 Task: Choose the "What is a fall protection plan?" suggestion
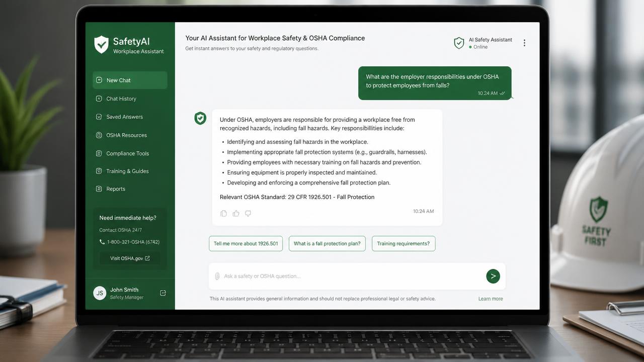327,244
